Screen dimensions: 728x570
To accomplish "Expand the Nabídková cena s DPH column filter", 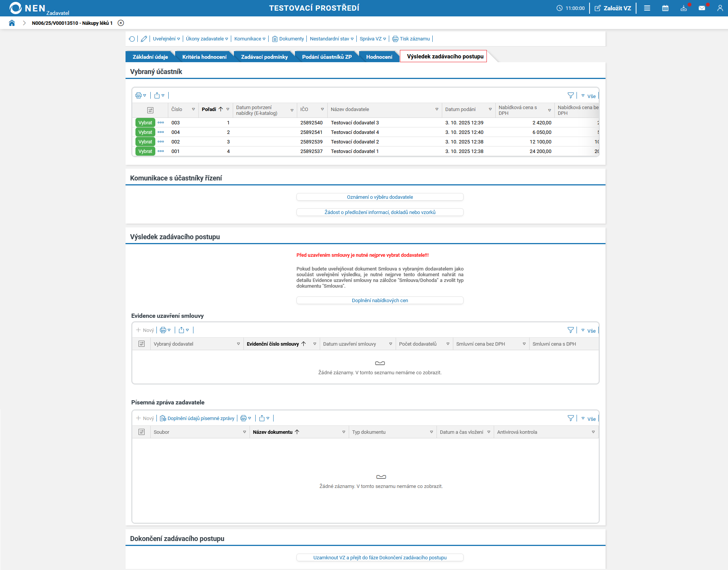I will coord(549,110).
